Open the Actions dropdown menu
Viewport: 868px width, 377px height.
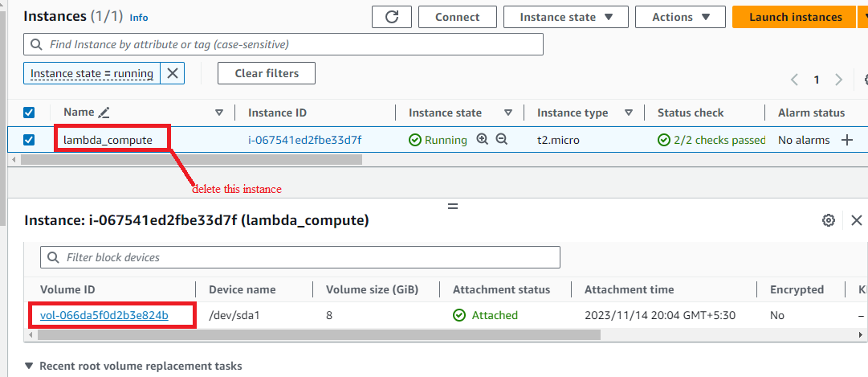coord(680,17)
